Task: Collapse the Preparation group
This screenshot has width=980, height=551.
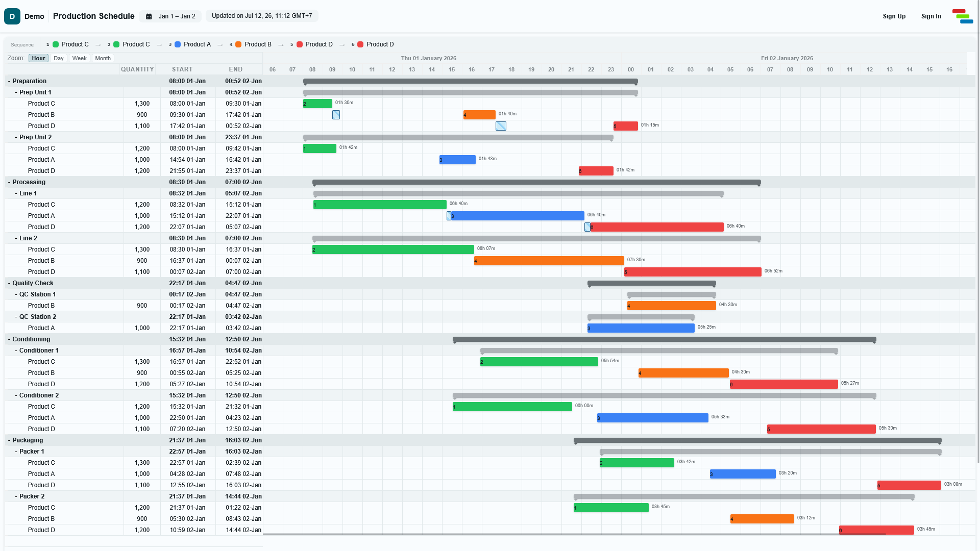Action: (x=9, y=81)
